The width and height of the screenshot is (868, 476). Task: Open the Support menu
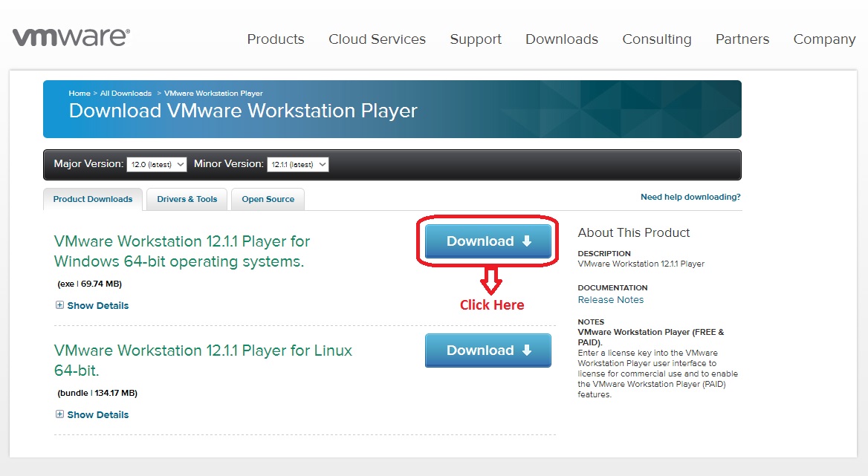[476, 39]
